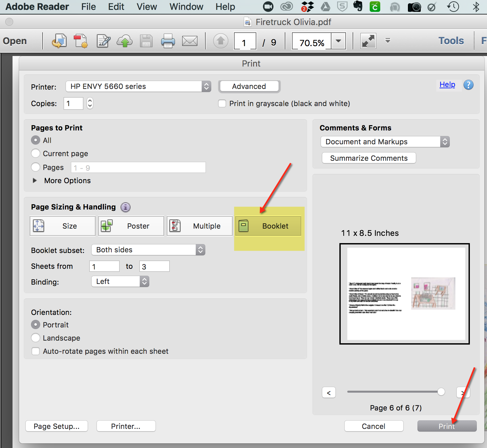Open the Help link in the dialog
Image resolution: width=487 pixels, height=448 pixels.
[x=447, y=85]
